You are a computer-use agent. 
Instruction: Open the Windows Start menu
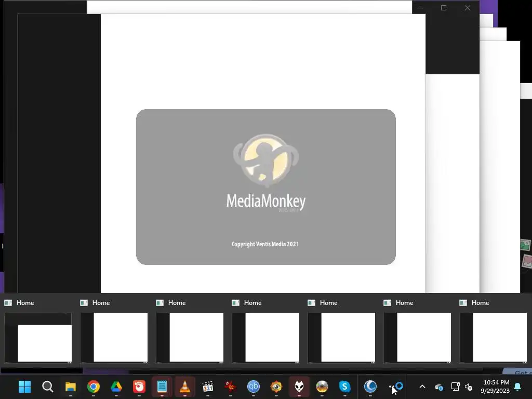(24, 387)
